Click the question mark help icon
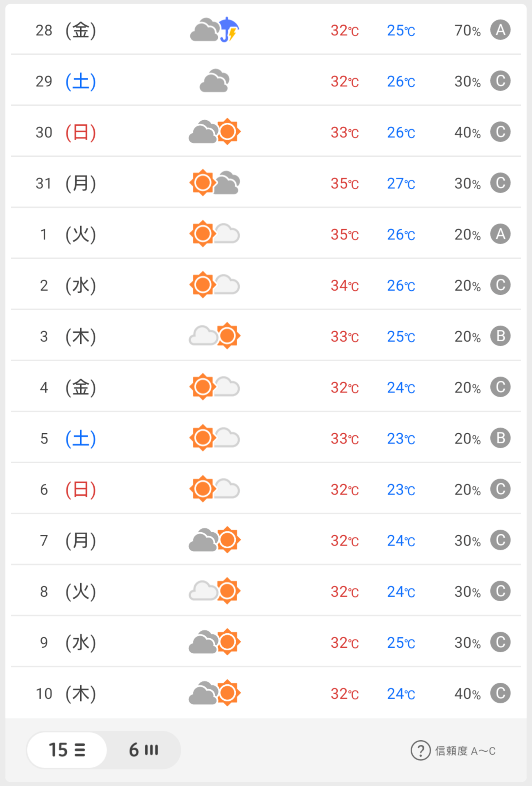This screenshot has height=786, width=532. click(420, 750)
